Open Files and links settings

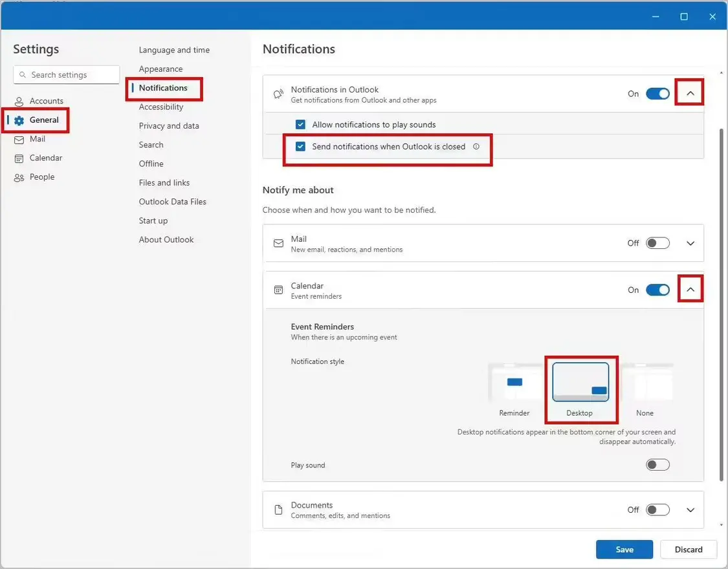coord(164,183)
